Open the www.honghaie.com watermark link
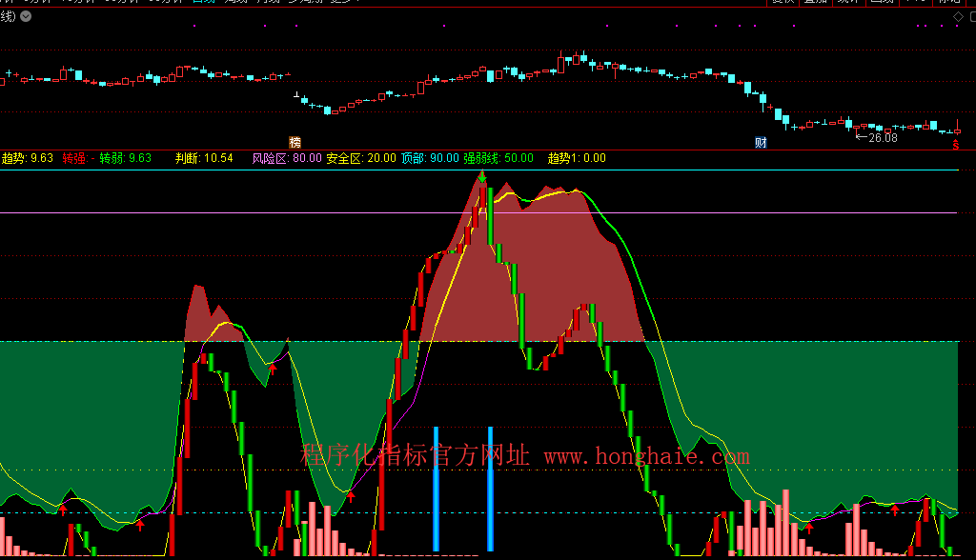 [x=646, y=457]
